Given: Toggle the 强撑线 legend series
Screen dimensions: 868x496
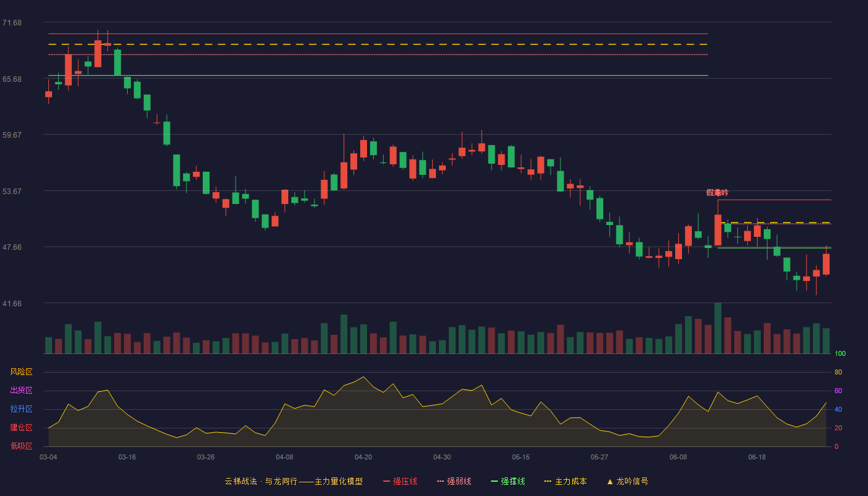Looking at the screenshot, I should click(x=508, y=481).
